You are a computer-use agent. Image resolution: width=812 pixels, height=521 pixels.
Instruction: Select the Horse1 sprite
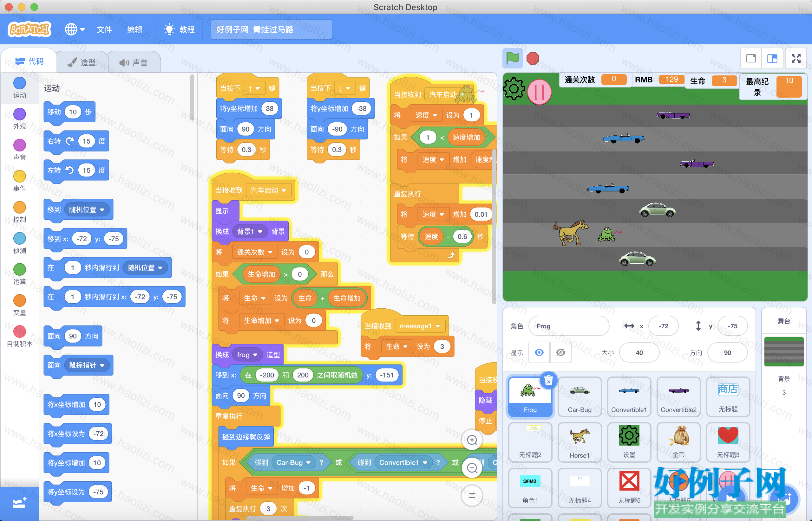coord(580,442)
